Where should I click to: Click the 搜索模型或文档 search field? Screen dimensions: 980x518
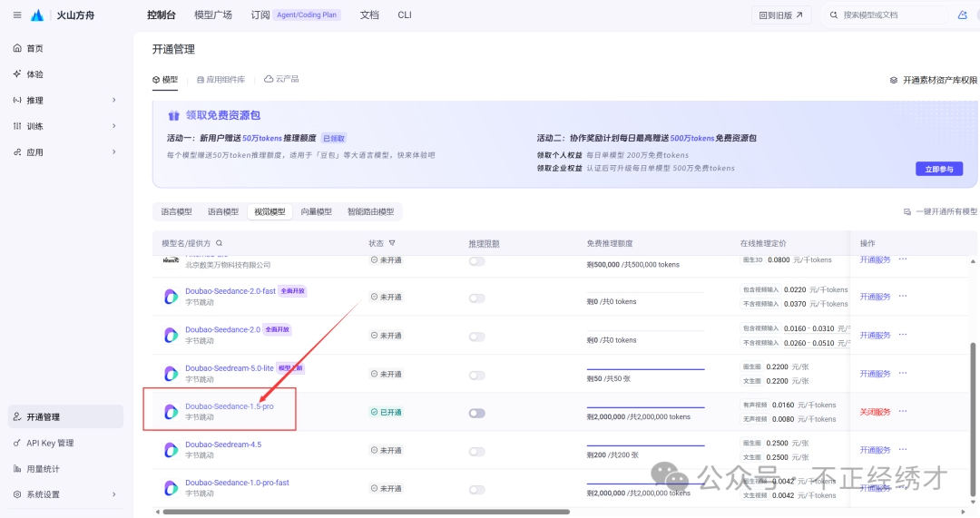coord(887,15)
